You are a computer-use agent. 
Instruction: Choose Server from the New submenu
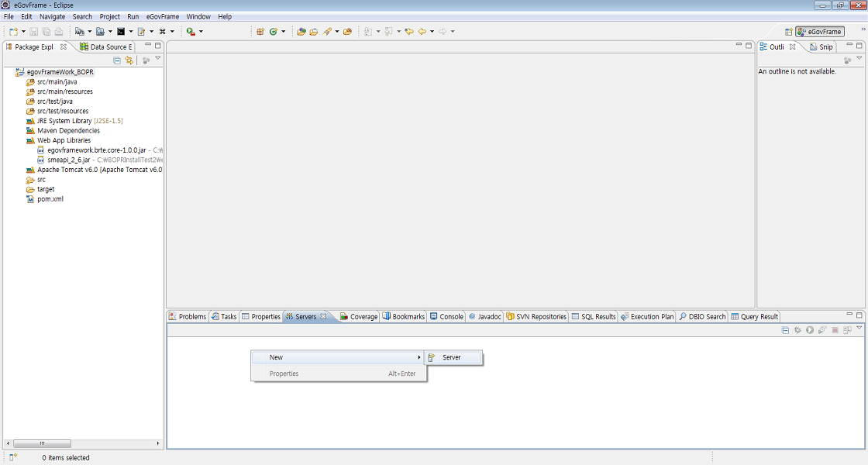[x=452, y=357]
